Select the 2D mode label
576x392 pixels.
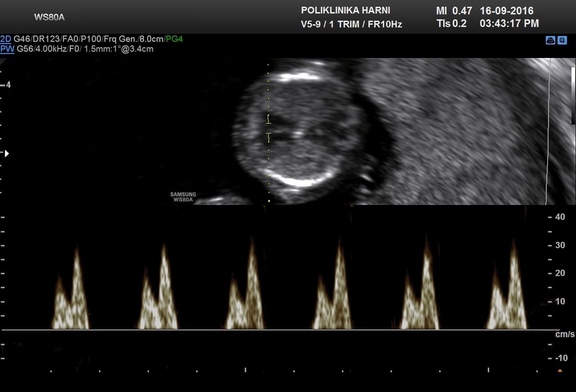(6, 39)
